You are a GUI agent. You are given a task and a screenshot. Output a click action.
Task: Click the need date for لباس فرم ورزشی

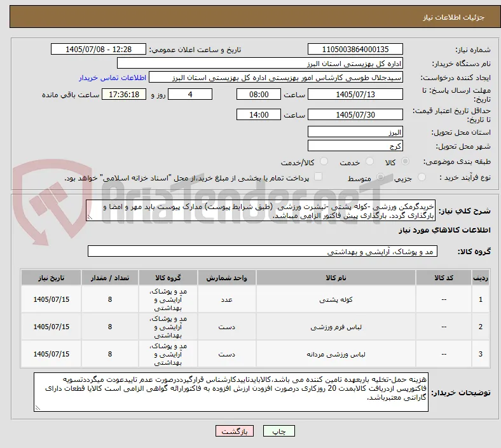[51, 327]
